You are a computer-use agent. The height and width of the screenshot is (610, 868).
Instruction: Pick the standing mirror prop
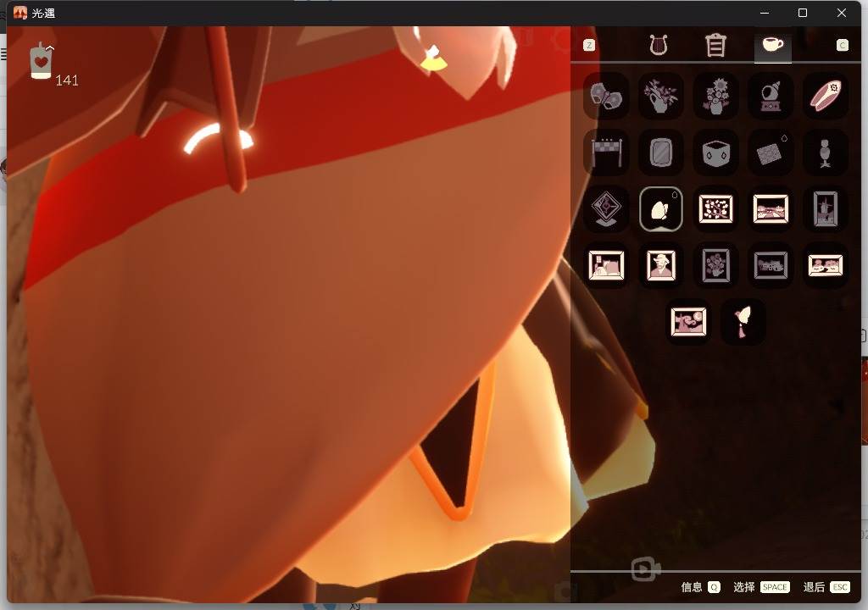[x=660, y=152]
